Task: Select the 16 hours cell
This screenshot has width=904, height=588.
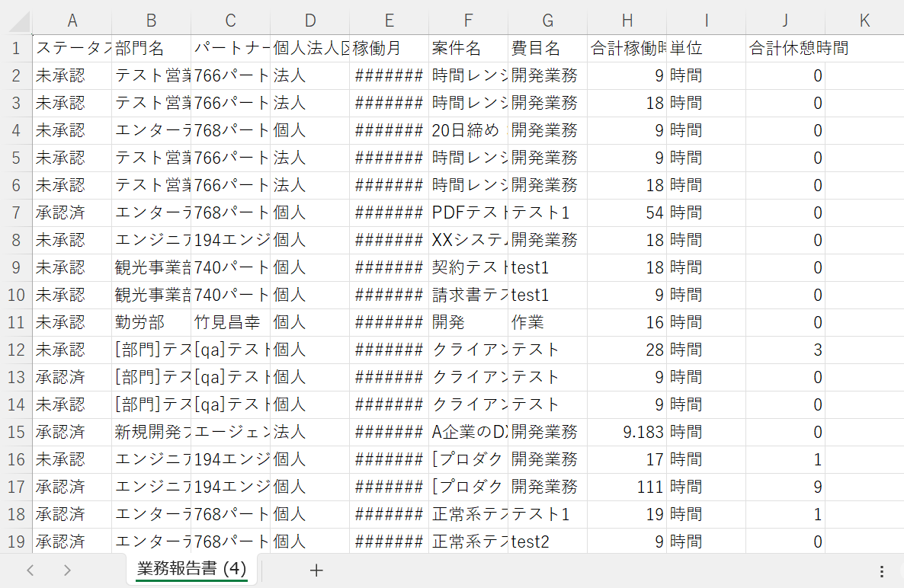Action: tap(627, 322)
